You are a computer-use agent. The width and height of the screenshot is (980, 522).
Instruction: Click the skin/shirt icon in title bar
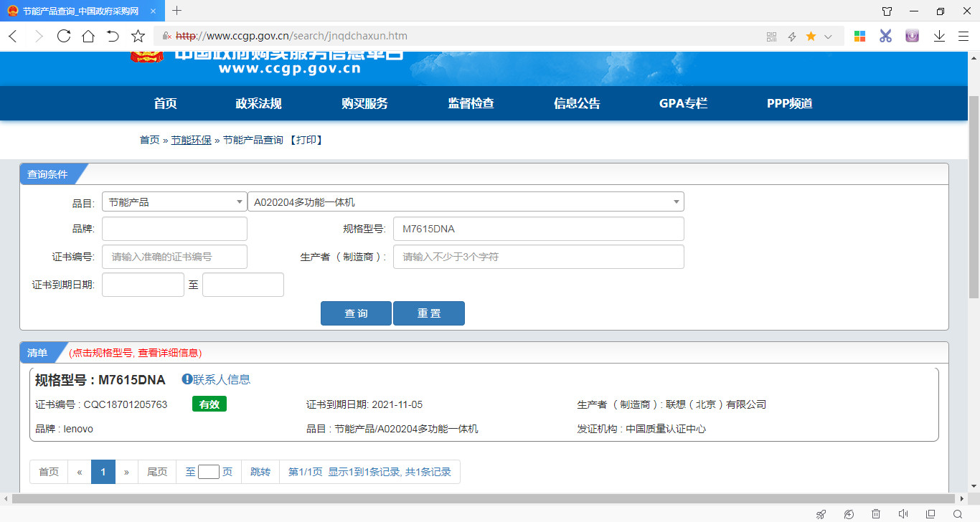click(x=887, y=11)
